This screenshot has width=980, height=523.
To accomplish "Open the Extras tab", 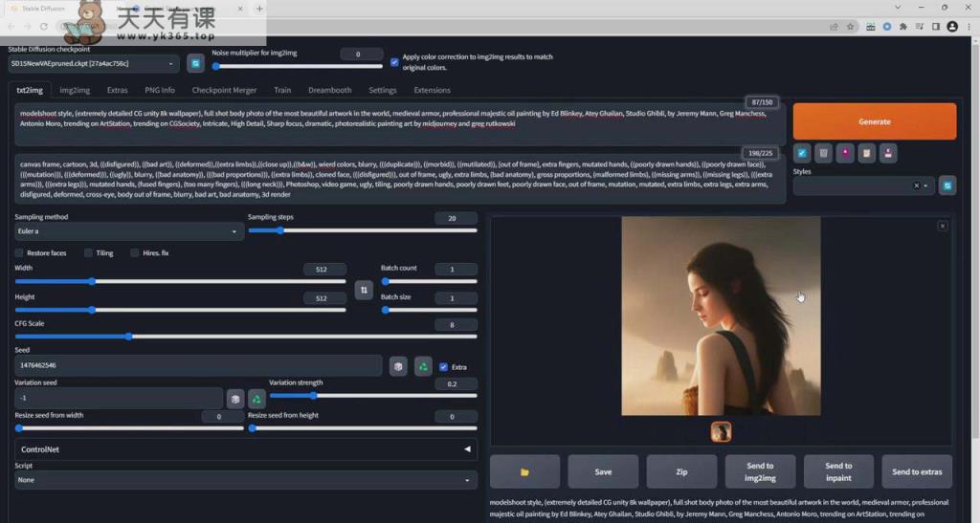I will [117, 90].
